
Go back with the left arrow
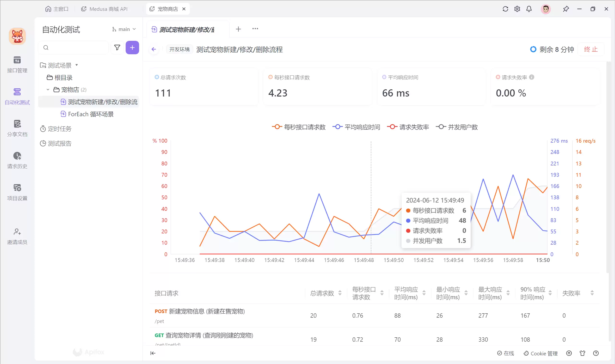pos(154,49)
